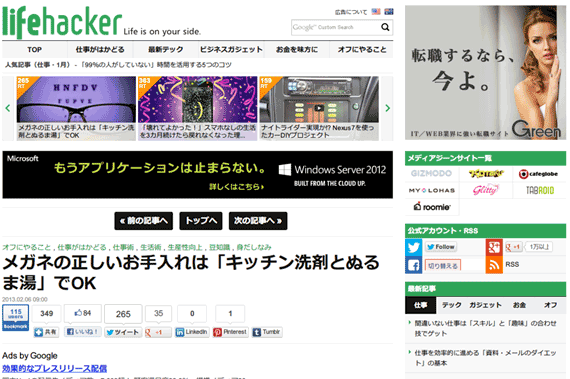This screenshot has width=570, height=379.
Task: Select ガジェット tab in latest articles
Action: [x=485, y=305]
